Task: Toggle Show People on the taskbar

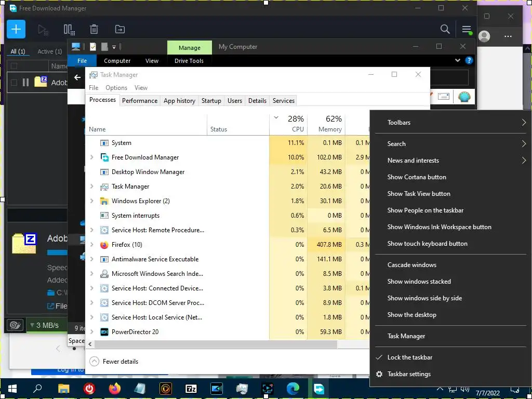Action: click(425, 210)
